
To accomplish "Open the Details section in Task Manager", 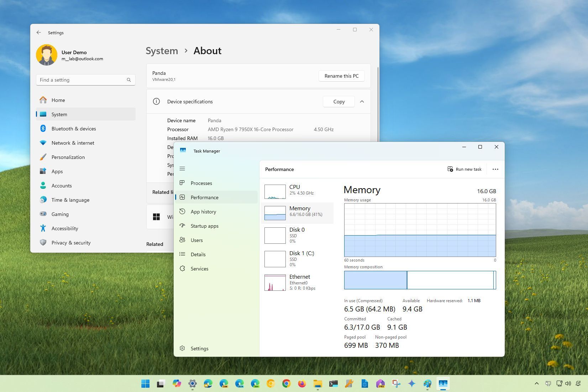I will 198,254.
